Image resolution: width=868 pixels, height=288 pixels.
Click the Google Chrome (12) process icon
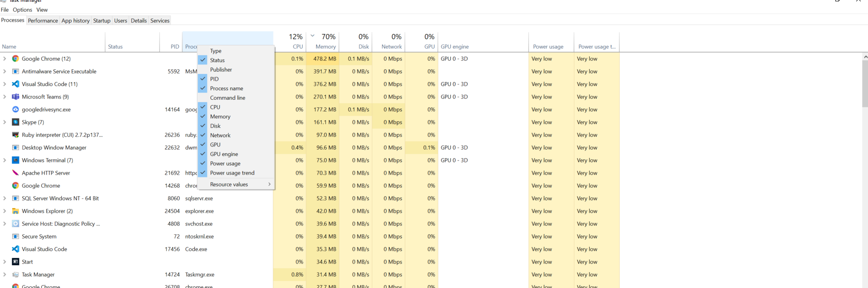pyautogui.click(x=15, y=59)
